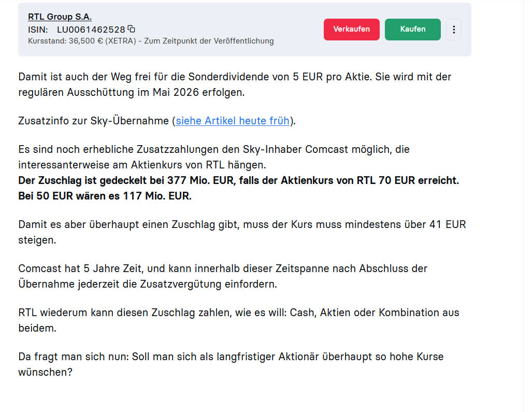Screen dimensions: 532x412
Task: Open the three-dot more options menu
Action: [x=454, y=30]
